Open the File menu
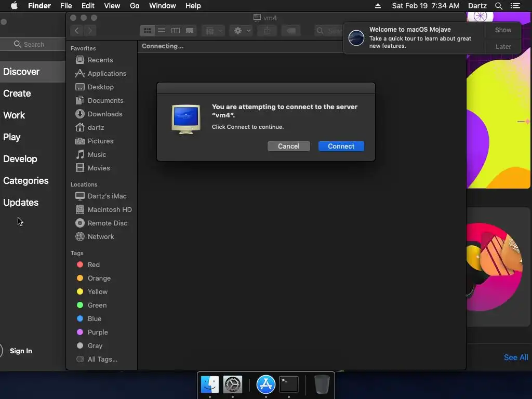Screen dimensions: 532x399 click(x=66, y=6)
